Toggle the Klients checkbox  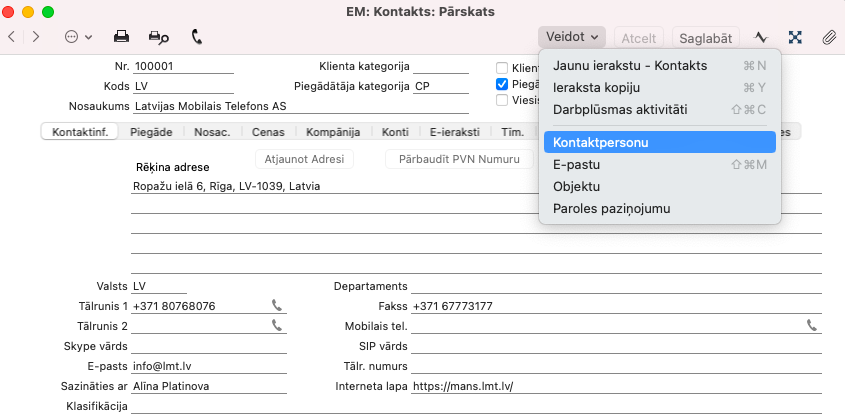[502, 68]
